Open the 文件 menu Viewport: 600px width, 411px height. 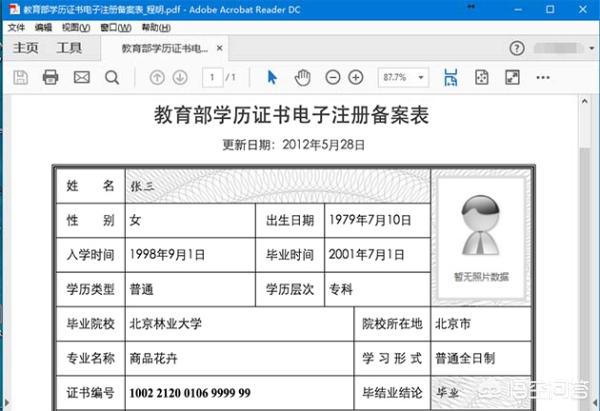(16, 28)
